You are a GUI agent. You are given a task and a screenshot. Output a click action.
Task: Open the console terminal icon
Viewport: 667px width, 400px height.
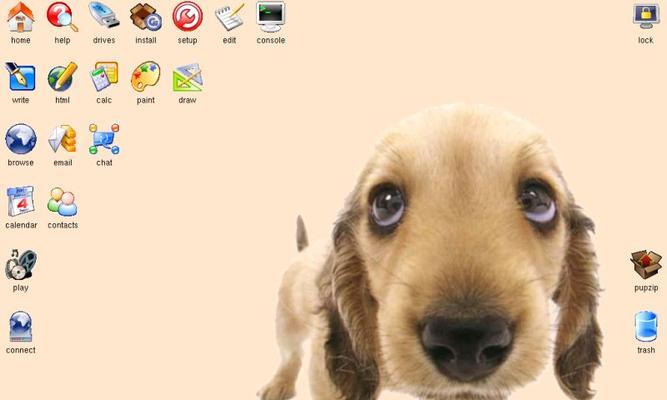point(271,17)
